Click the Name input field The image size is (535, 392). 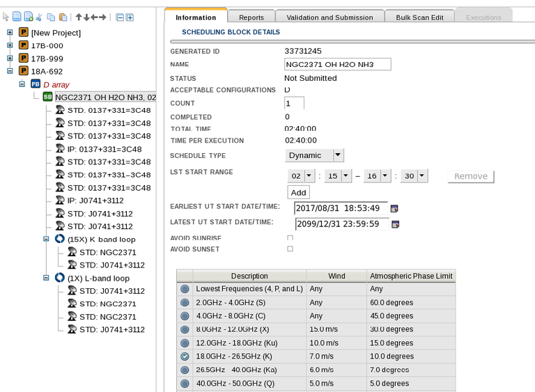click(338, 64)
